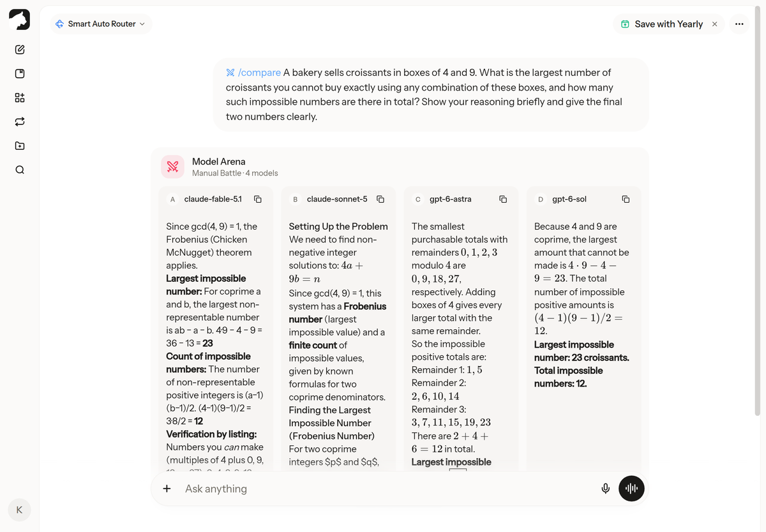The image size is (766, 532).
Task: Expand Smart Auto Router model dropdown
Action: (x=101, y=24)
